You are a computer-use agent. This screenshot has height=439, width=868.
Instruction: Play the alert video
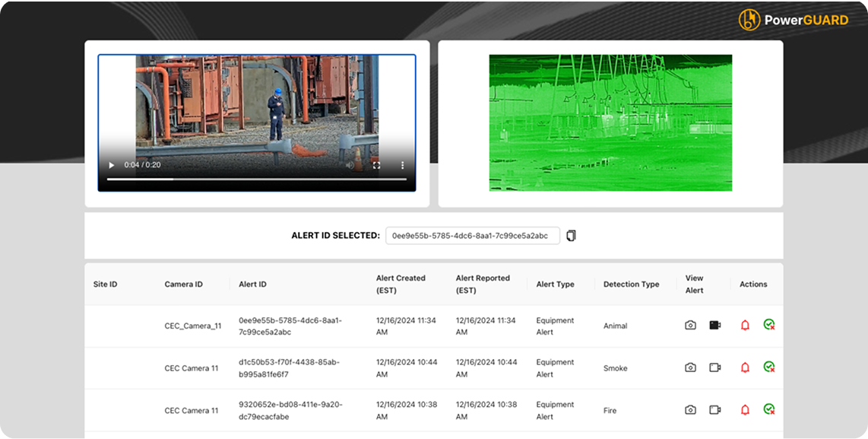coord(112,165)
